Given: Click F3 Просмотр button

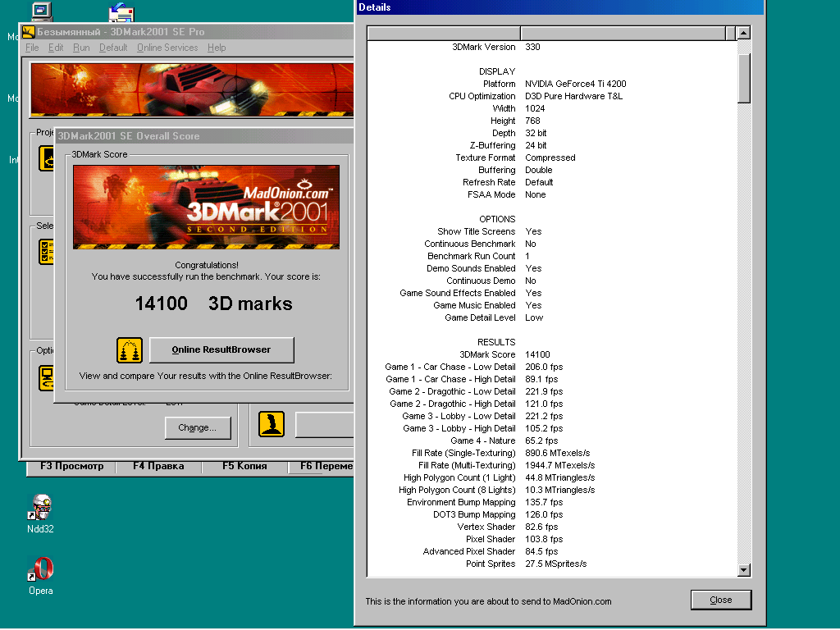Looking at the screenshot, I should coord(72,466).
